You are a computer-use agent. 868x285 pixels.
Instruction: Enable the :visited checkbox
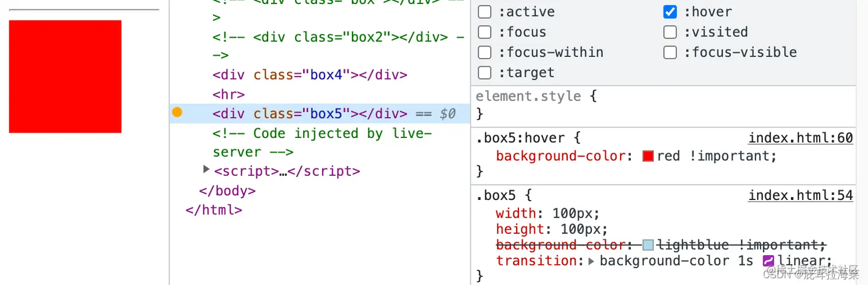coord(670,32)
